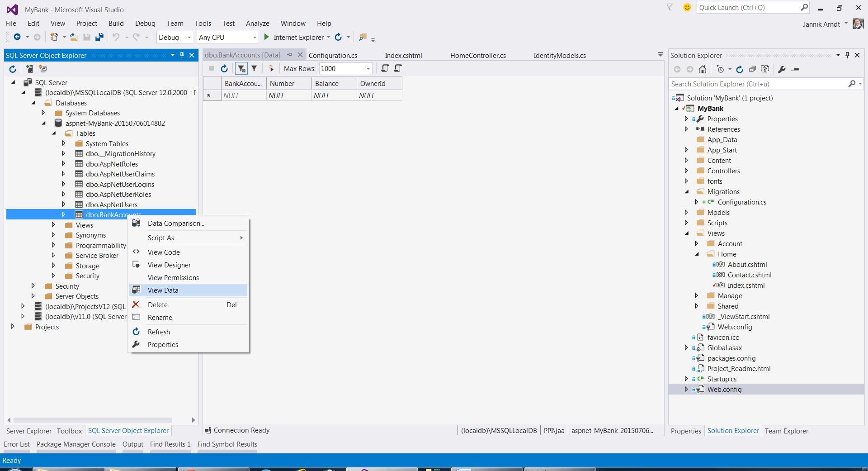
Task: Open the Any CPU platform dropdown
Action: click(255, 38)
